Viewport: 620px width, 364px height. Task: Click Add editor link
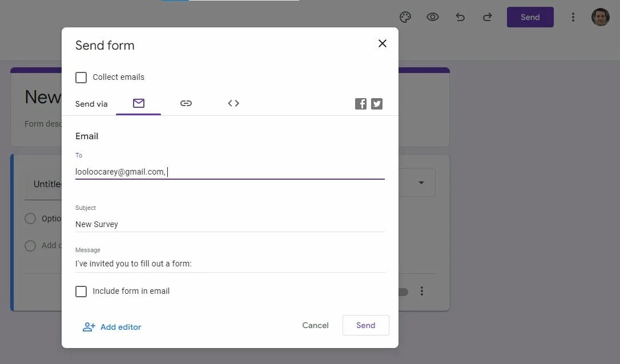(112, 327)
